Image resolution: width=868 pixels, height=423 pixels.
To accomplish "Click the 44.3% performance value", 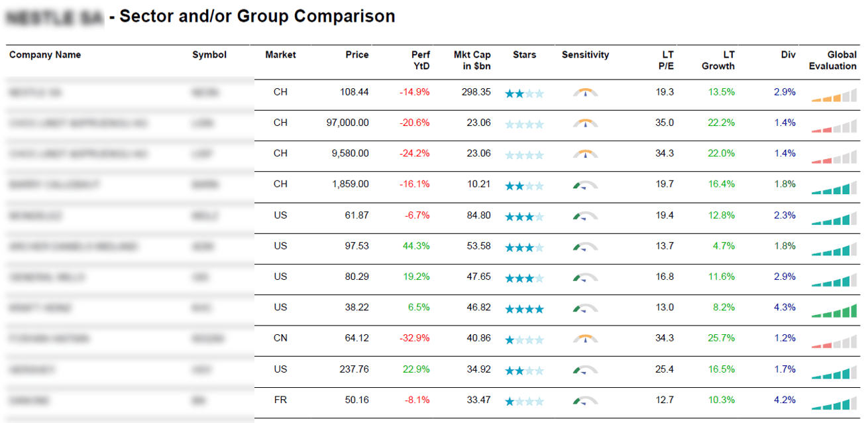I will 416,246.
